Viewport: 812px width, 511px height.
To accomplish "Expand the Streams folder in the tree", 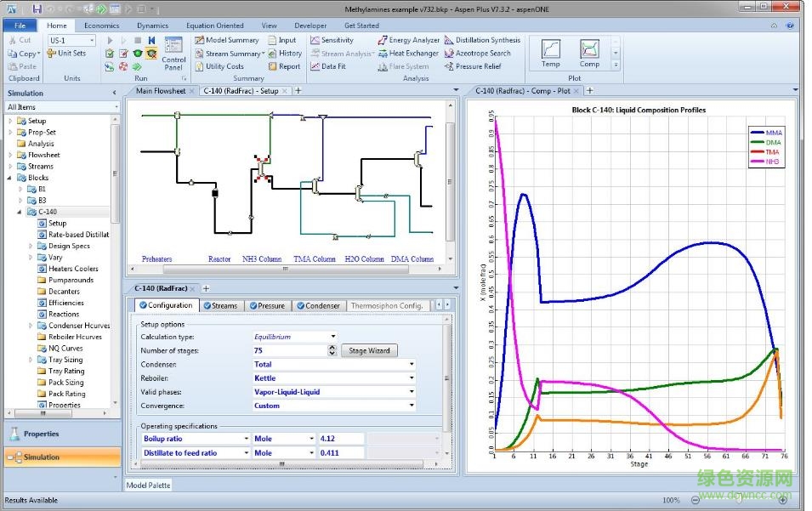I will (11, 167).
